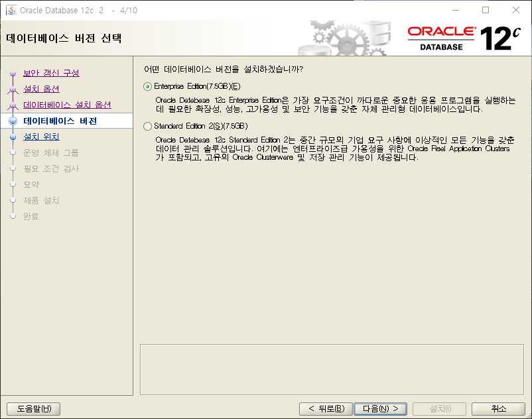Click step bullet beside 보안 갱신 구성

coord(13,73)
